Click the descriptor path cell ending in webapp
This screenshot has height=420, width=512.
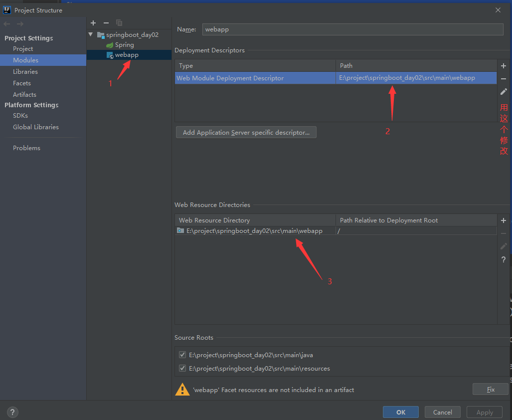pyautogui.click(x=416, y=78)
